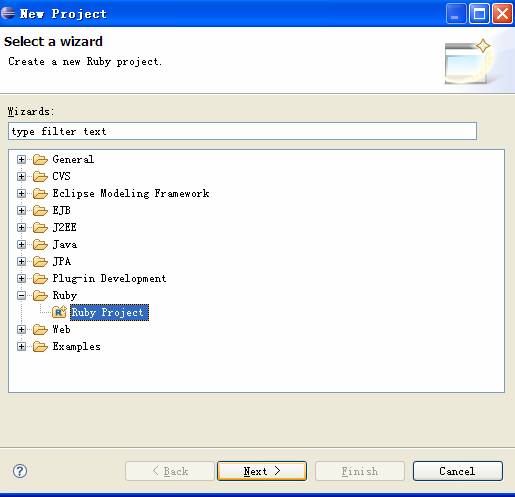Image resolution: width=515 pixels, height=497 pixels.
Task: Click the J2EE folder icon
Action: pos(40,228)
